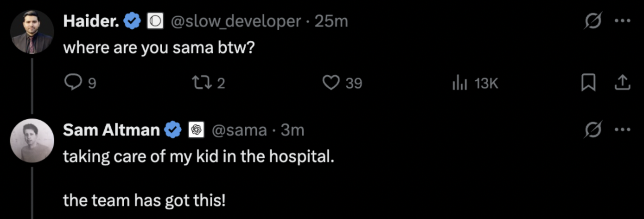Repost Haider's tweet using the repost icon

tap(202, 83)
